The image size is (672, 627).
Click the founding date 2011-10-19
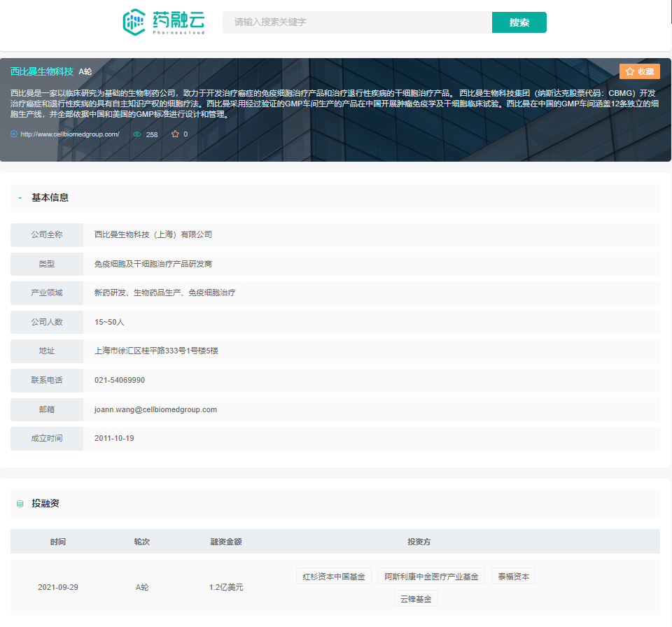[114, 438]
